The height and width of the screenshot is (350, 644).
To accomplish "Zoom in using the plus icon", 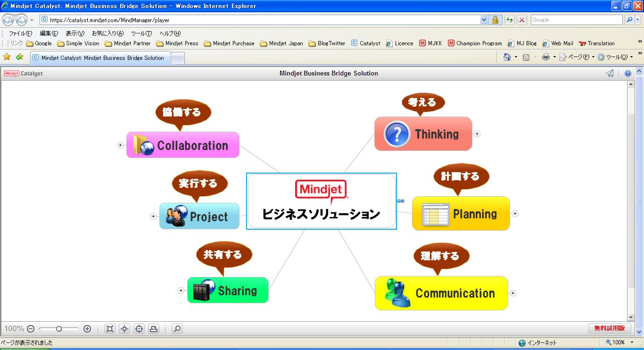I will (87, 329).
